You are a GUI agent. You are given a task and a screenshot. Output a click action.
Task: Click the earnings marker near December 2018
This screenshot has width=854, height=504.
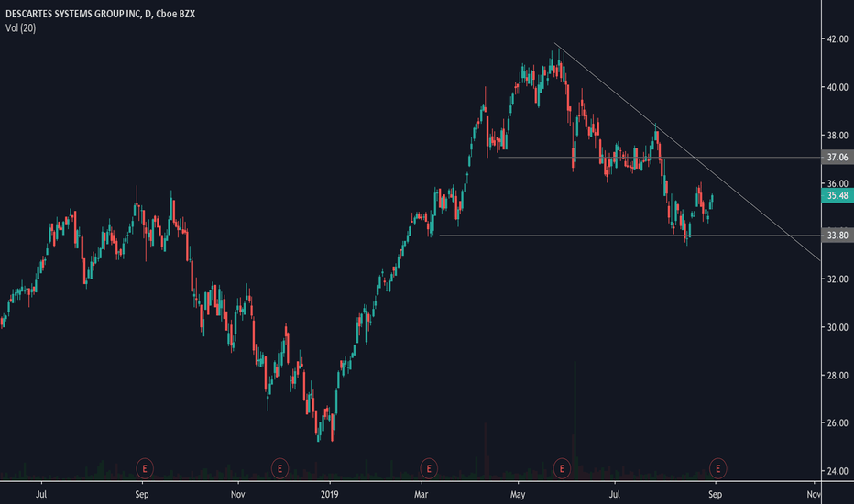click(x=280, y=468)
